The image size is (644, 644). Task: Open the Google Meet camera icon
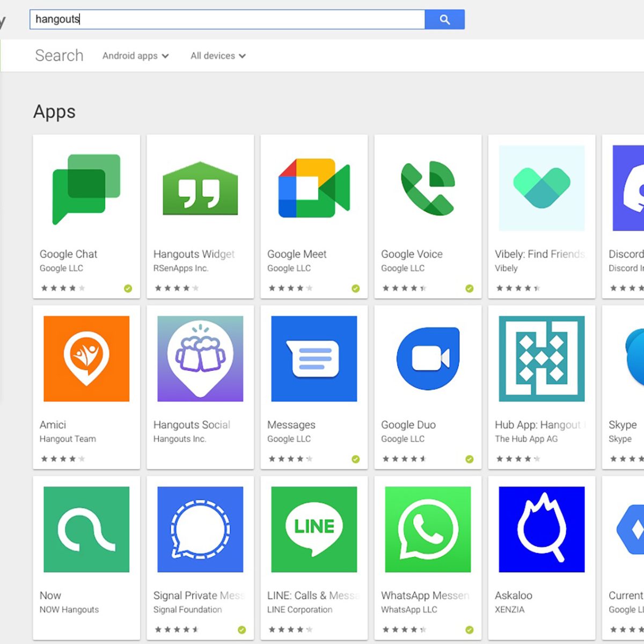314,188
